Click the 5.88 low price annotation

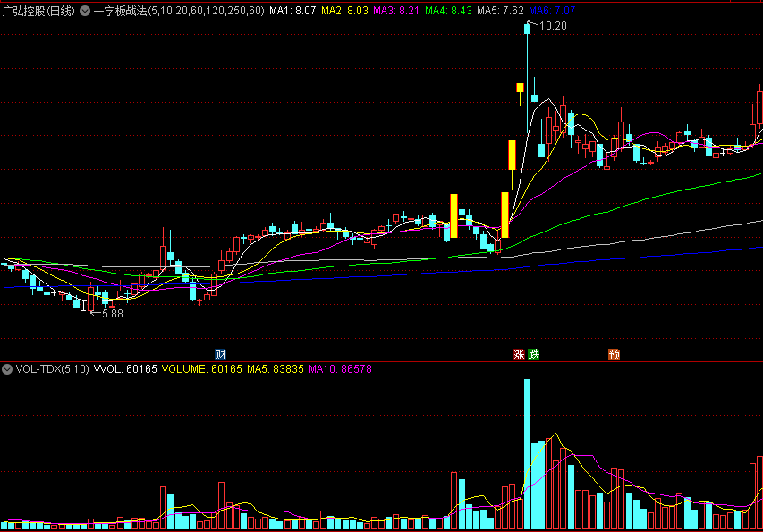(113, 314)
